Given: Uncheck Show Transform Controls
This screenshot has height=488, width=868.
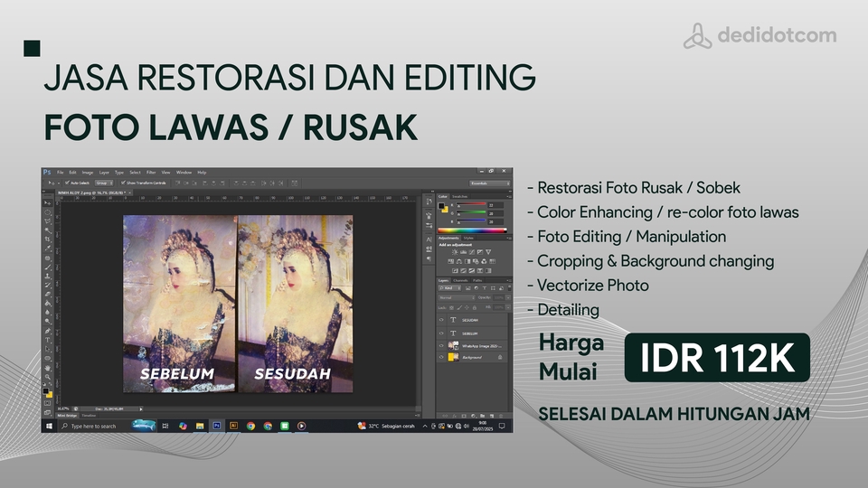Looking at the screenshot, I should tap(123, 182).
